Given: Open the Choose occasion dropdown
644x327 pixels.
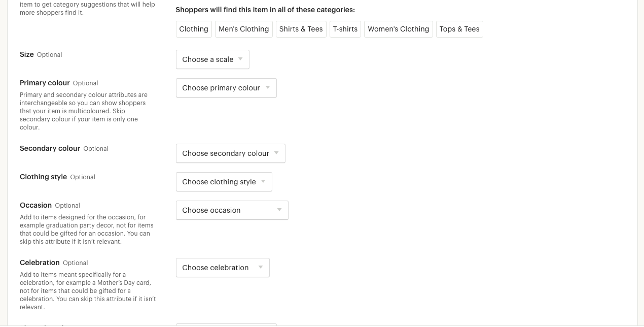Looking at the screenshot, I should [x=232, y=210].
